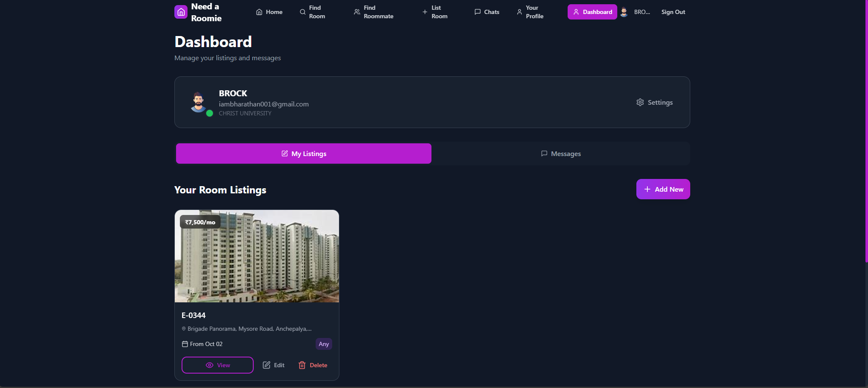This screenshot has height=388, width=868.
Task: Sign Out of the account
Action: (x=673, y=12)
